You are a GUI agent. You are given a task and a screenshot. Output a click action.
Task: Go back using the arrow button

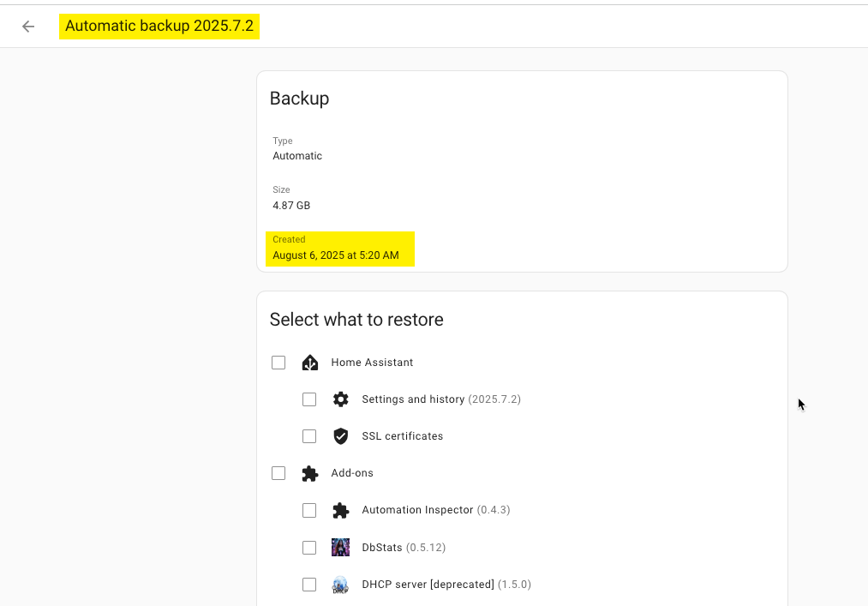tap(27, 26)
